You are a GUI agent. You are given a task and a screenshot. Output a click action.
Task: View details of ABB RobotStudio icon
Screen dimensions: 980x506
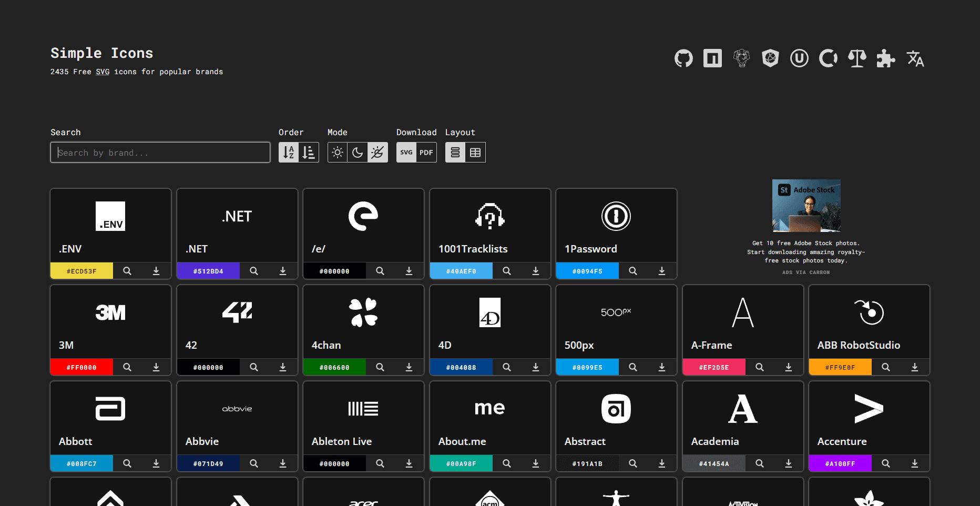[x=886, y=367]
